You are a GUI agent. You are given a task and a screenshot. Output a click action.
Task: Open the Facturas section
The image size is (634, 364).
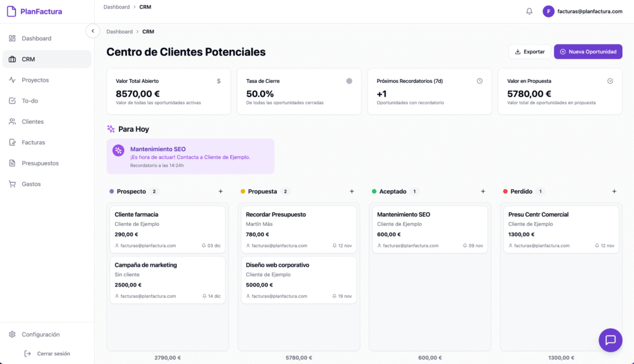(32, 142)
